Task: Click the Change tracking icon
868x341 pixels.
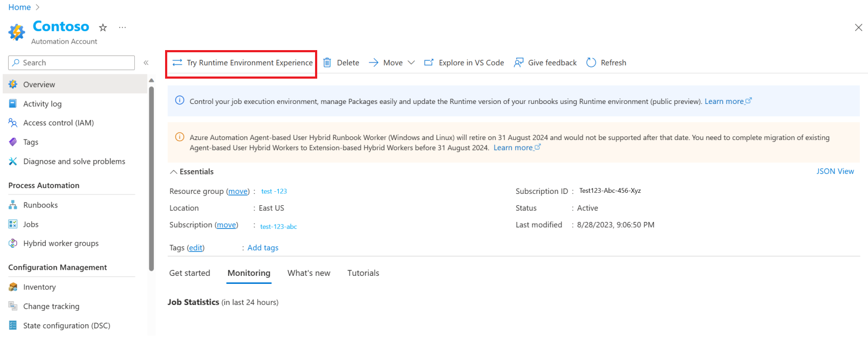Action: (13, 306)
